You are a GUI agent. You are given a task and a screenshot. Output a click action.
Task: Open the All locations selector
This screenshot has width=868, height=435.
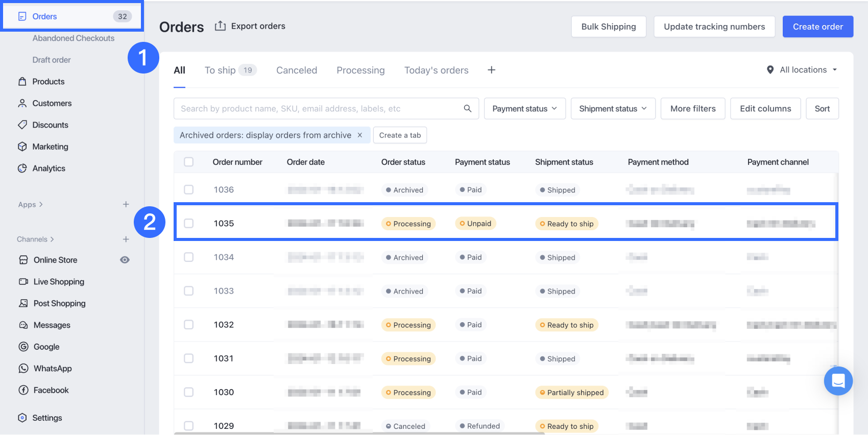[802, 70]
